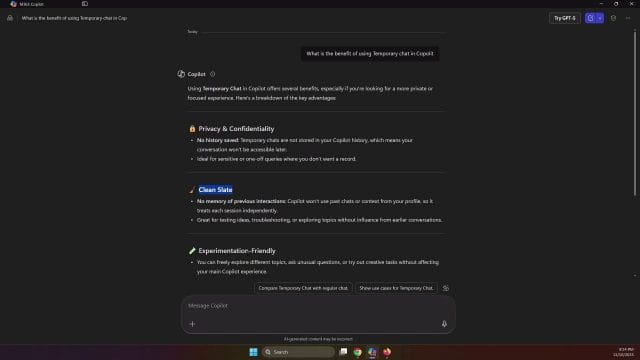The image size is (640, 360).
Task: Click the pencil emoji beside Experimentation-Friendly
Action: 192,251
